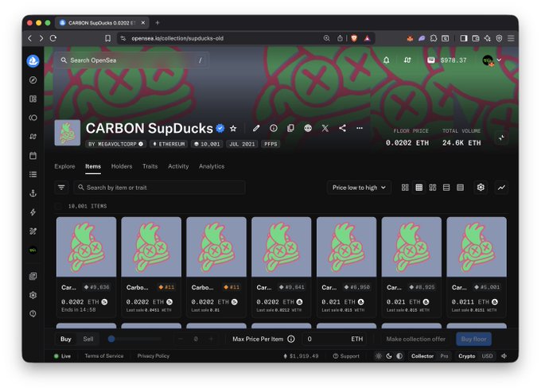Click the minus quantity stepper button
Image resolution: width=541 pixels, height=392 pixels.
(x=181, y=339)
